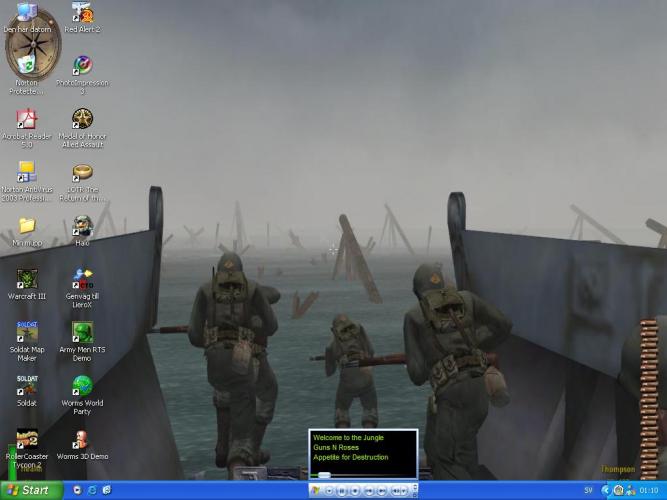Click the Welcome to the Jungle song title
Viewport: 667px width, 500px height.
pyautogui.click(x=348, y=437)
